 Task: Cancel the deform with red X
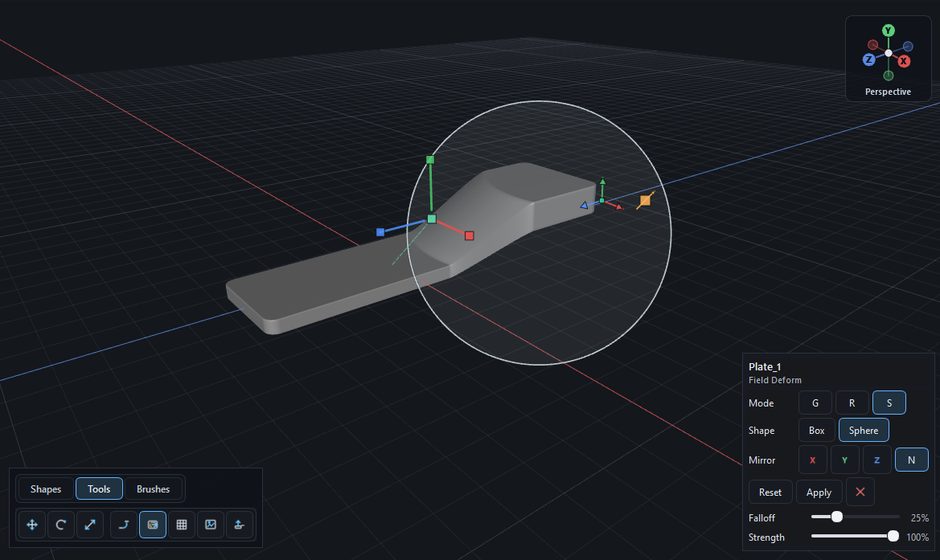tap(860, 492)
